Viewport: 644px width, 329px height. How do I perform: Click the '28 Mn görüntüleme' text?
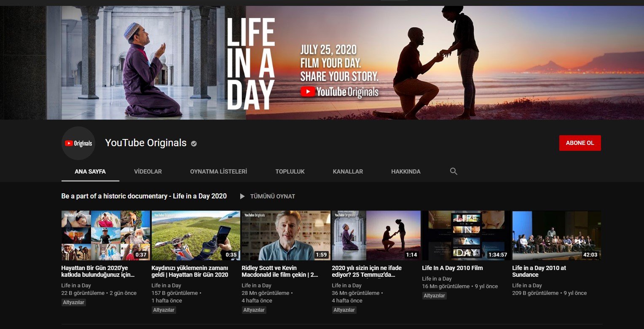266,293
